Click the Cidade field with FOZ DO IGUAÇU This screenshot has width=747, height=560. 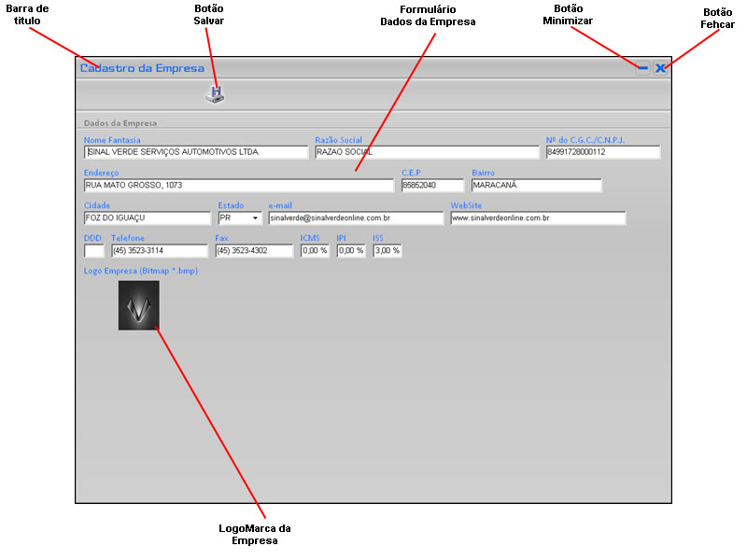(147, 218)
